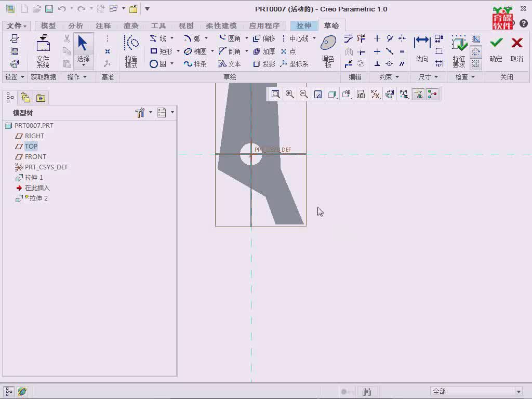Click the Text (文本) sketch tool
Screen dimensions: 532x399
click(230, 64)
